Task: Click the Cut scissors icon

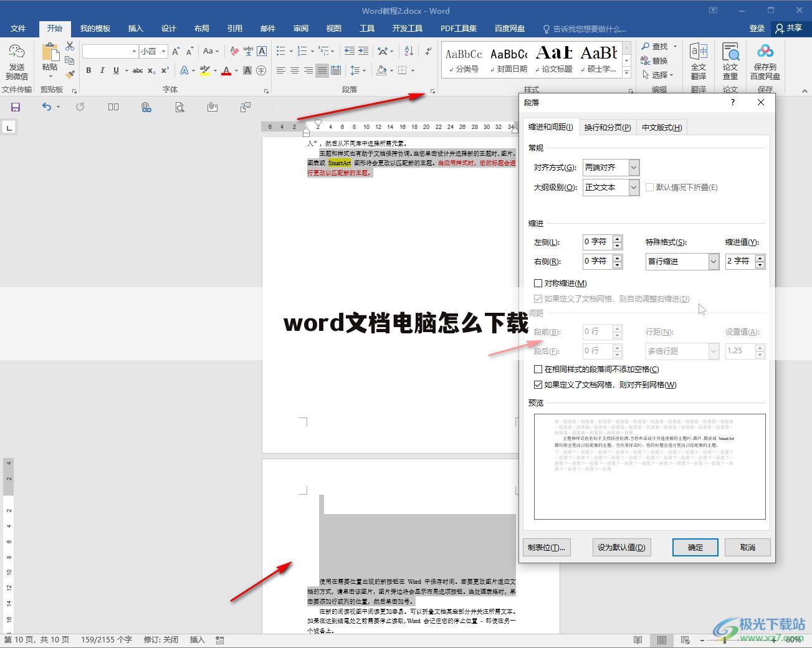Action: [70, 46]
